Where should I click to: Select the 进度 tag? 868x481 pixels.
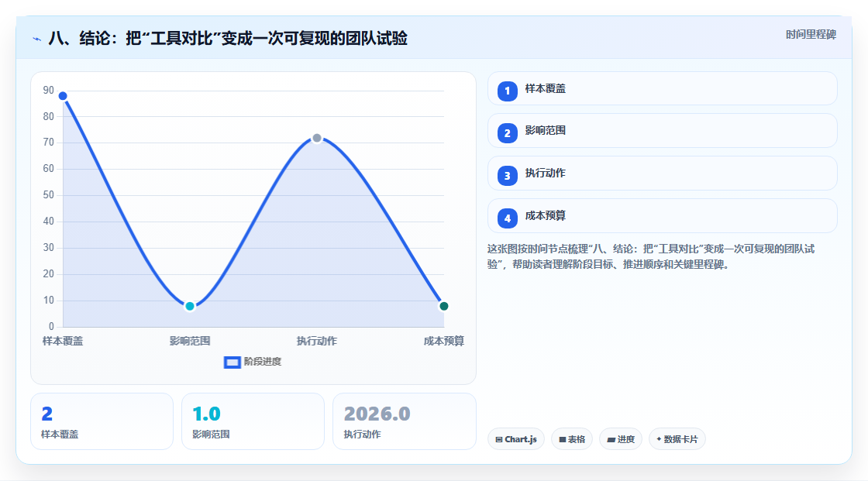pos(621,439)
